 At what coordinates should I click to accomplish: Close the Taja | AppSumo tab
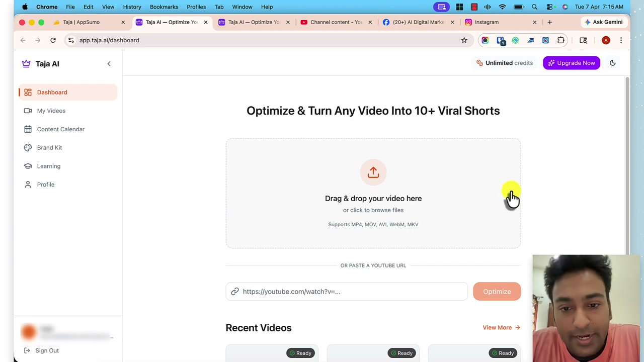point(123,22)
